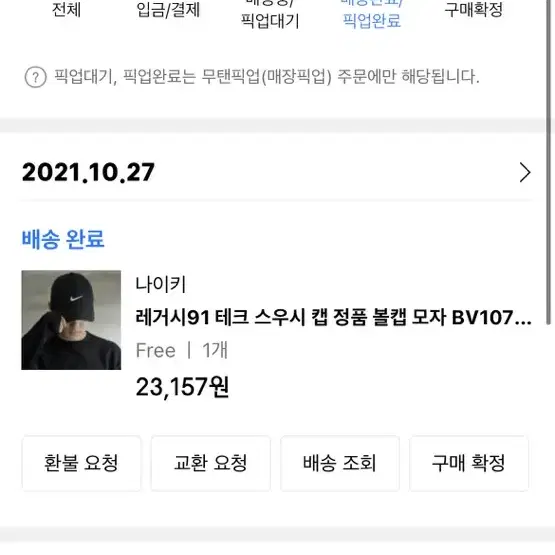
Task: Confirm purchase with 구매 확정 button
Action: click(469, 463)
